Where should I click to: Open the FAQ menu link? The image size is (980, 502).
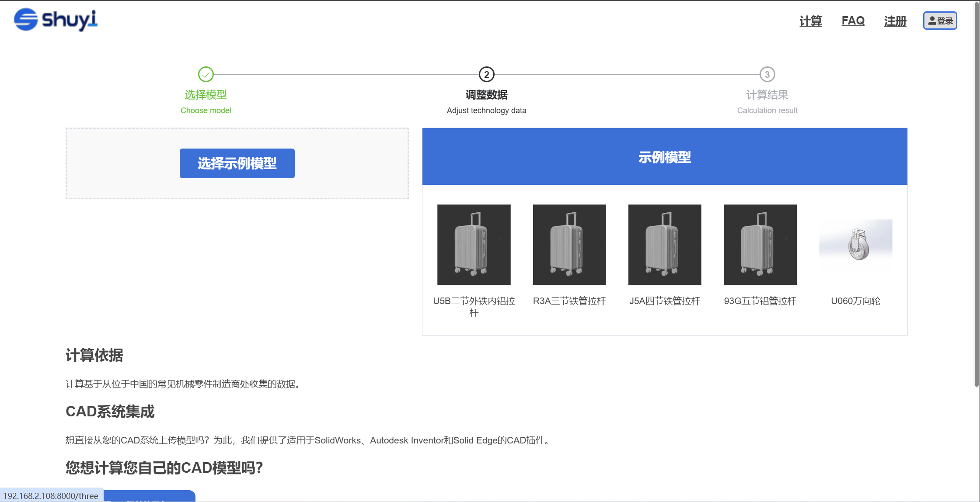853,21
